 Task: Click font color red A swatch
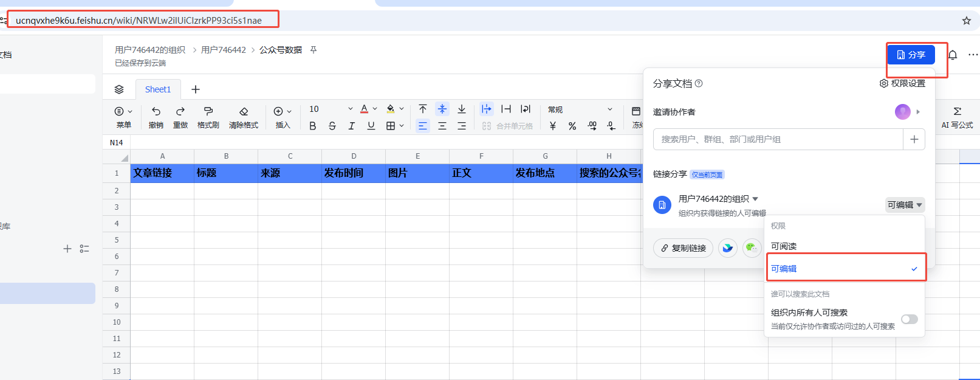[x=364, y=109]
